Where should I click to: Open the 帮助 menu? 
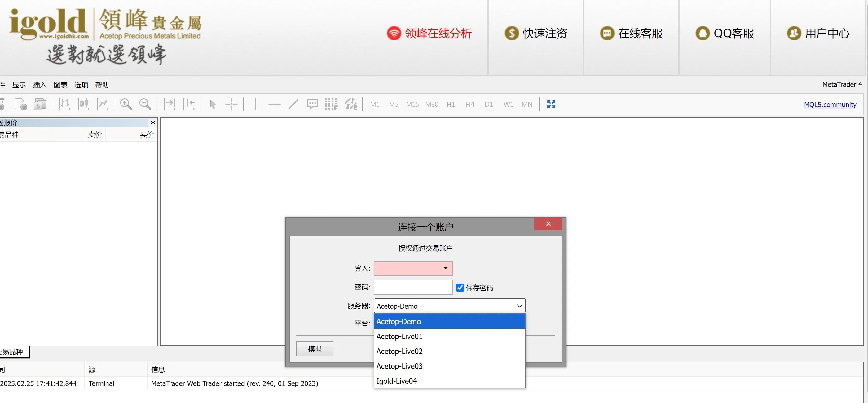[102, 85]
